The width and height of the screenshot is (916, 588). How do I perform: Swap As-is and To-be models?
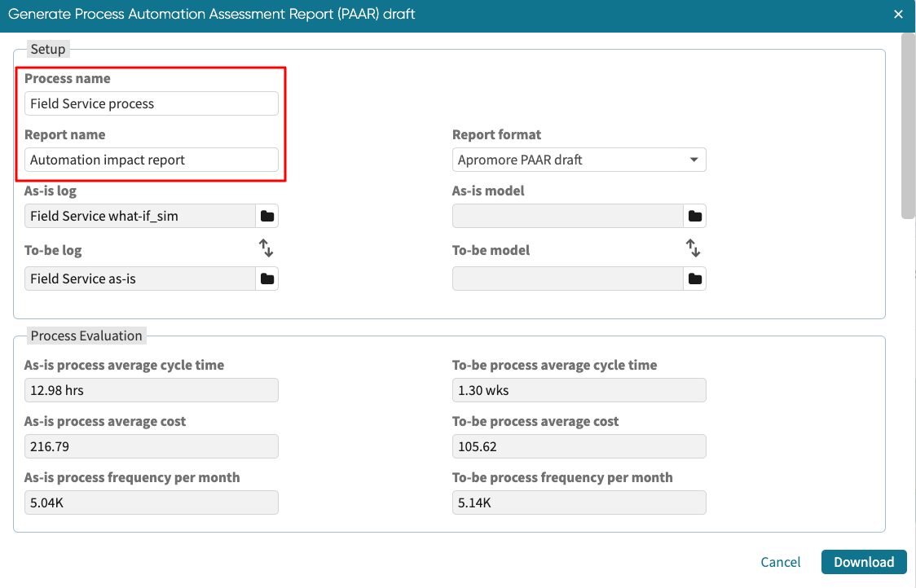(x=693, y=248)
